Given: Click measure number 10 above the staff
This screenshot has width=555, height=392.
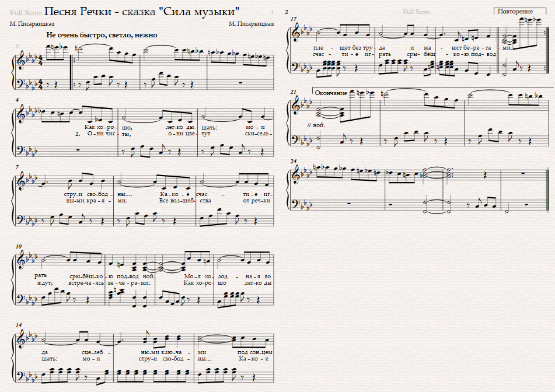Looking at the screenshot, I should 19,246.
